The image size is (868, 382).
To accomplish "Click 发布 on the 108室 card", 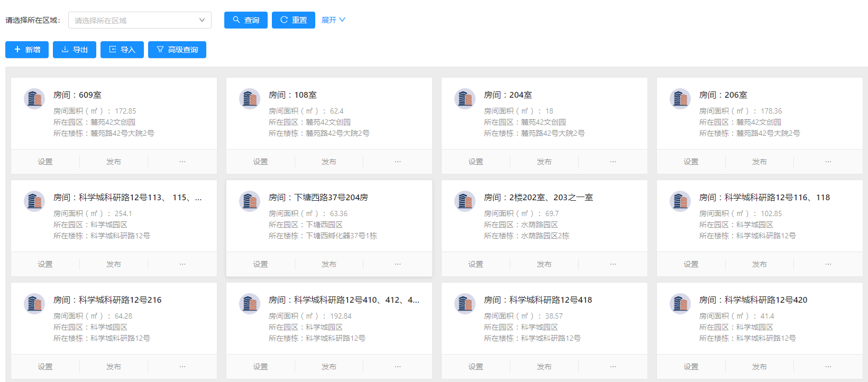I will point(329,162).
